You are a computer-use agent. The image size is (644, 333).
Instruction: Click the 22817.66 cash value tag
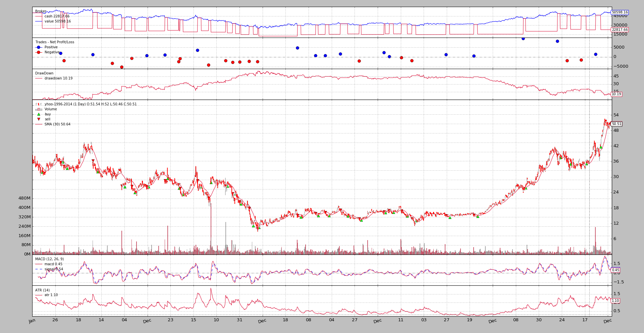(x=620, y=30)
